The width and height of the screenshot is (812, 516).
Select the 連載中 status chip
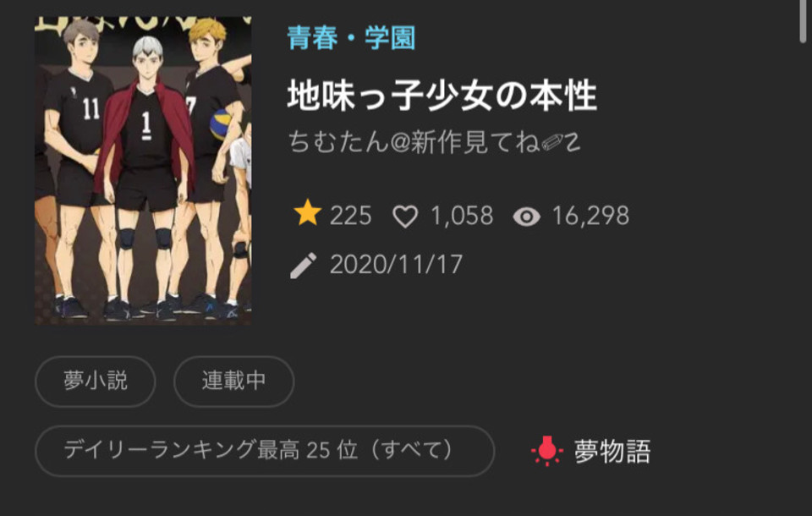(234, 382)
